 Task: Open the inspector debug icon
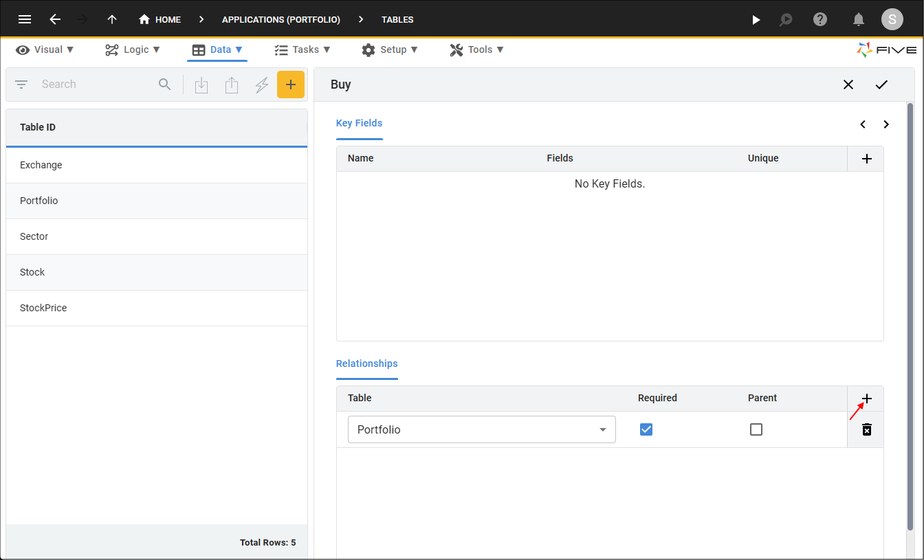(x=786, y=20)
